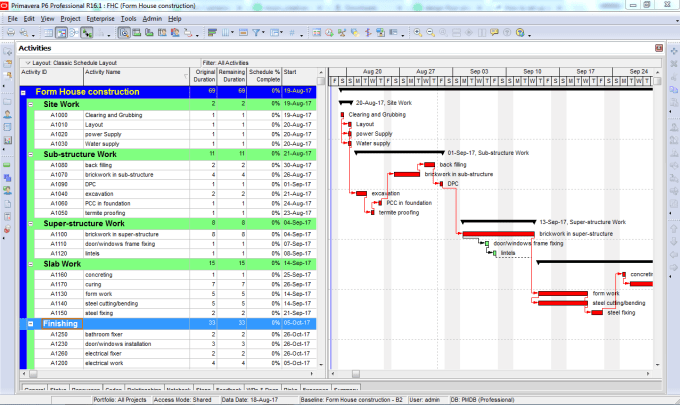
Task: Click the yellow speech bubble toolbar icon
Action: 494,33
